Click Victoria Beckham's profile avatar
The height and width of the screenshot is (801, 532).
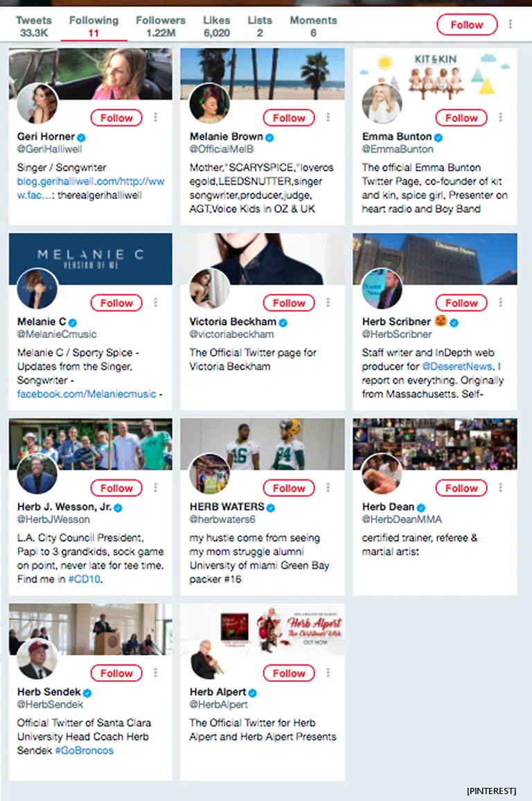(x=209, y=288)
